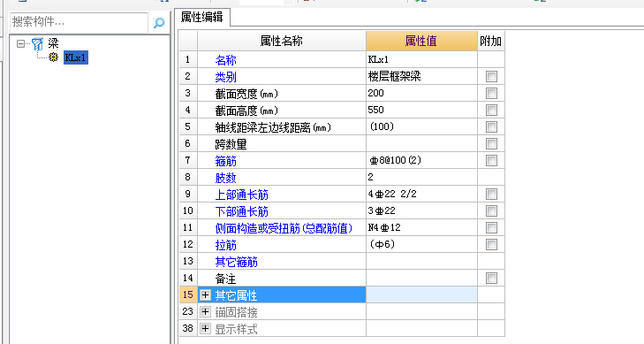Image resolution: width=644 pixels, height=344 pixels.
Task: Click row number 15 header
Action: tap(188, 294)
